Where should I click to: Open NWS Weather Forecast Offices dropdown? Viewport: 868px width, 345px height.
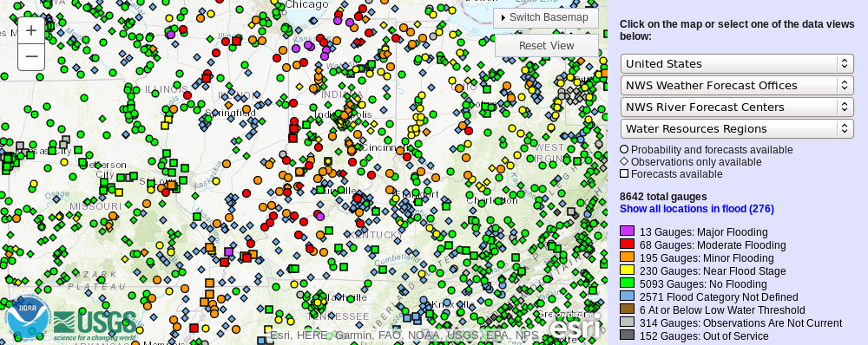pos(737,85)
